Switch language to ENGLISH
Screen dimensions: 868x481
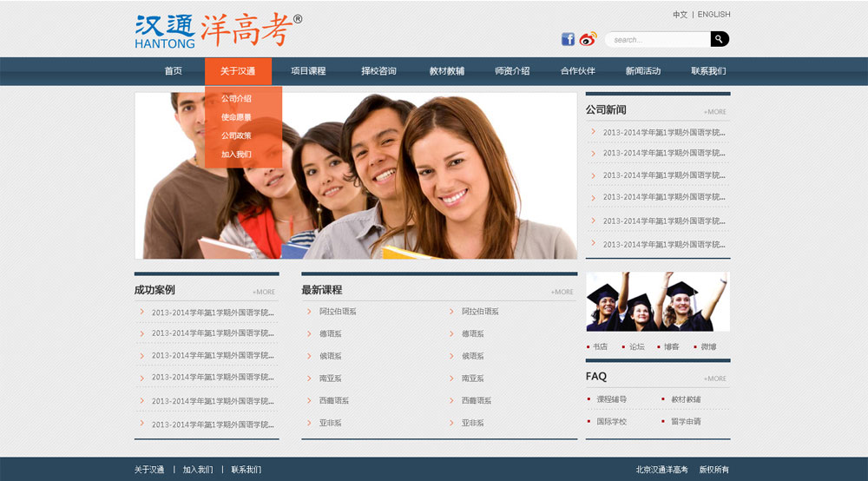(x=713, y=15)
